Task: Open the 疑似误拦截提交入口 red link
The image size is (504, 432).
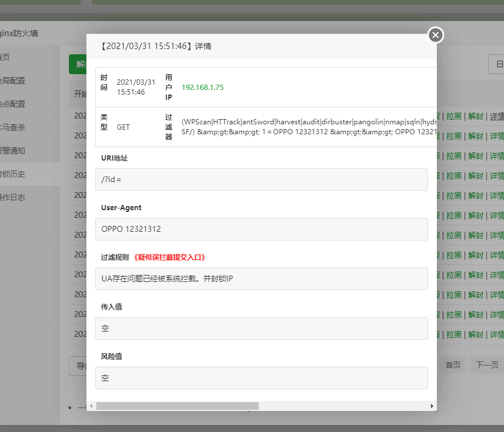Action: coord(169,257)
